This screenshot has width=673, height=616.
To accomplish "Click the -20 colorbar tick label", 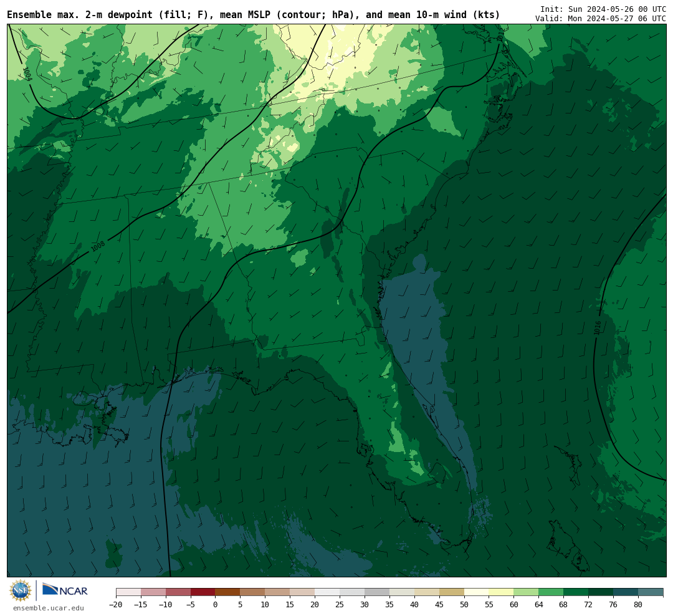I will pos(116,604).
